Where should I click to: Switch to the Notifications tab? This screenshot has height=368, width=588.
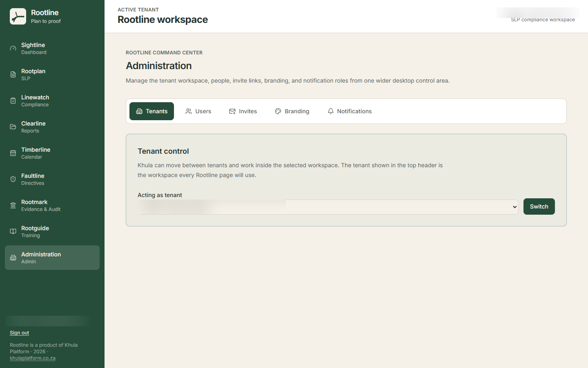[350, 111]
